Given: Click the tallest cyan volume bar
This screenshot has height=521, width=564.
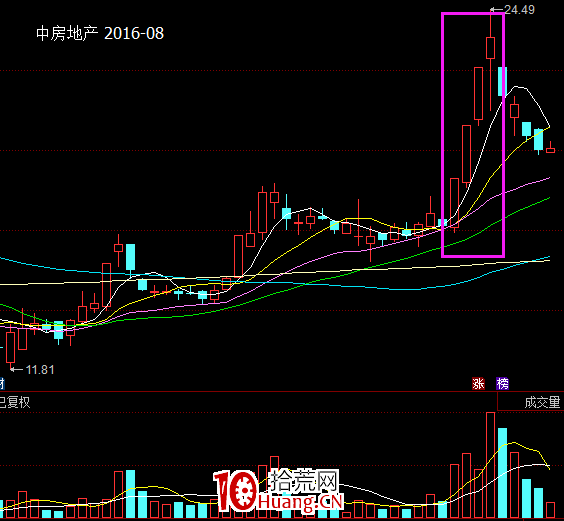Looking at the screenshot, I should [x=502, y=473].
